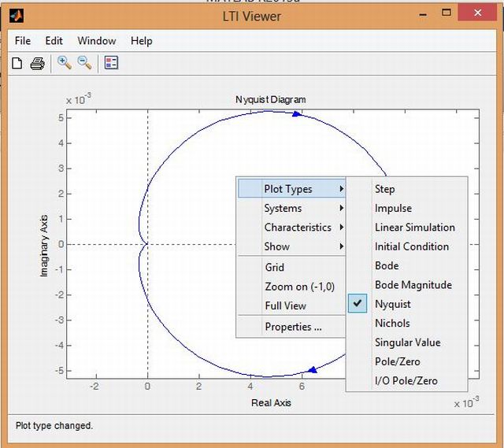Select the Zoom In magnifier tool

pos(65,63)
